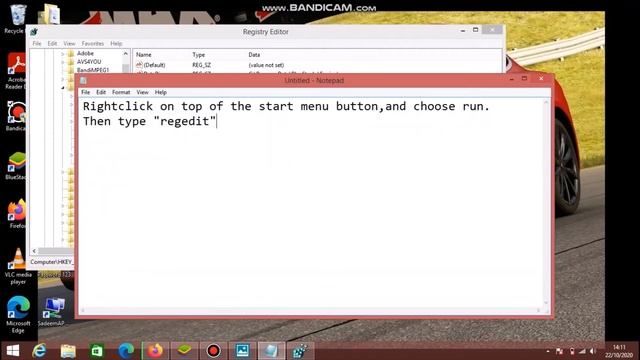Switch to Registry Editor on the taskbar
This screenshot has width=640, height=360.
pyautogui.click(x=300, y=351)
